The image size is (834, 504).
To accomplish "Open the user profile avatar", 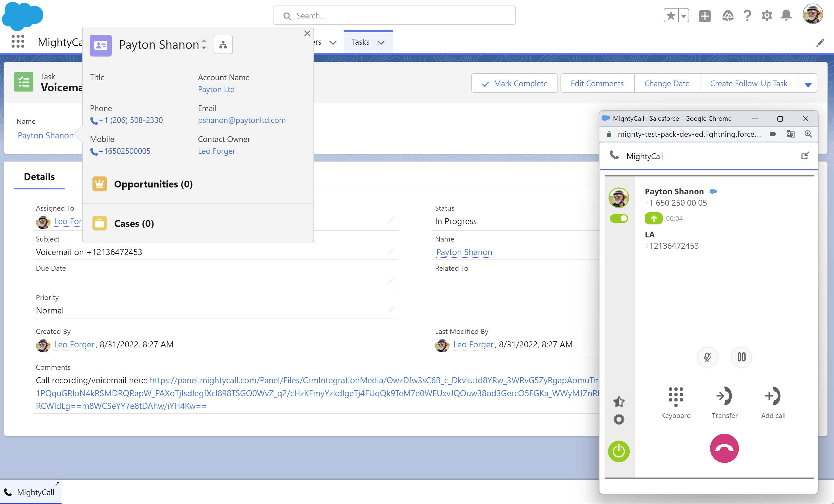I will (x=813, y=14).
